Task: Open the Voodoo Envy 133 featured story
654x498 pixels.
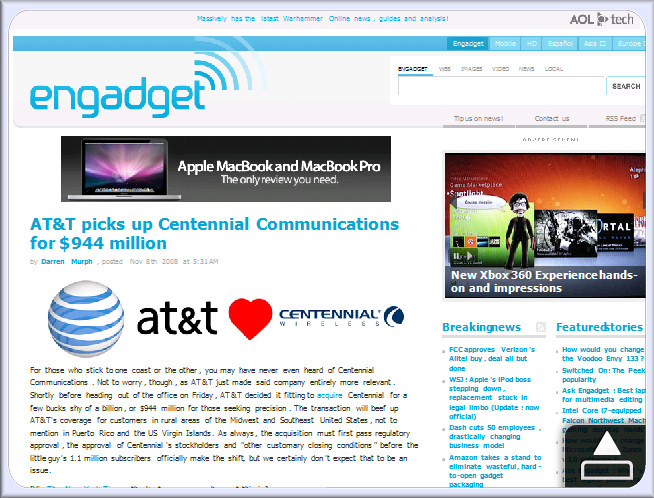Action: tap(603, 354)
